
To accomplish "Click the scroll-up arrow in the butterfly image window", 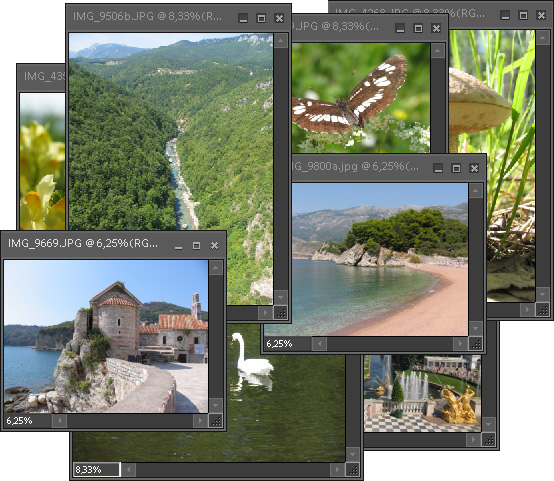I will 437,51.
